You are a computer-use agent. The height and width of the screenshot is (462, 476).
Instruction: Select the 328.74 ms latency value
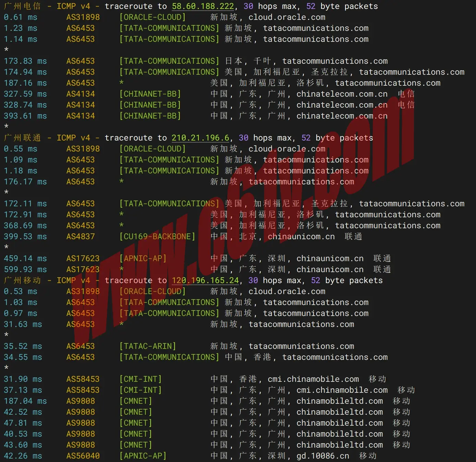click(25, 105)
